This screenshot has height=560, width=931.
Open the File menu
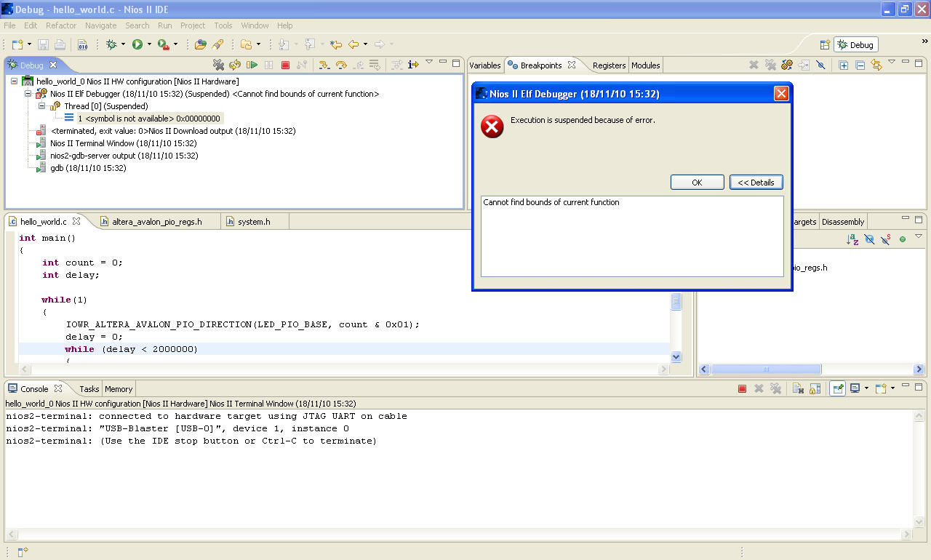(9, 25)
